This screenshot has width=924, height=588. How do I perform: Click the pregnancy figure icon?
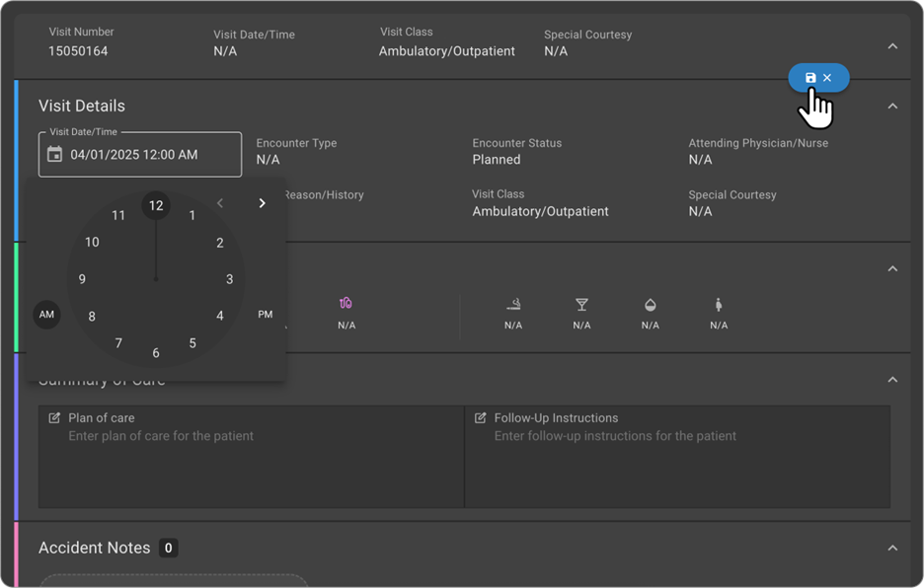[718, 305]
